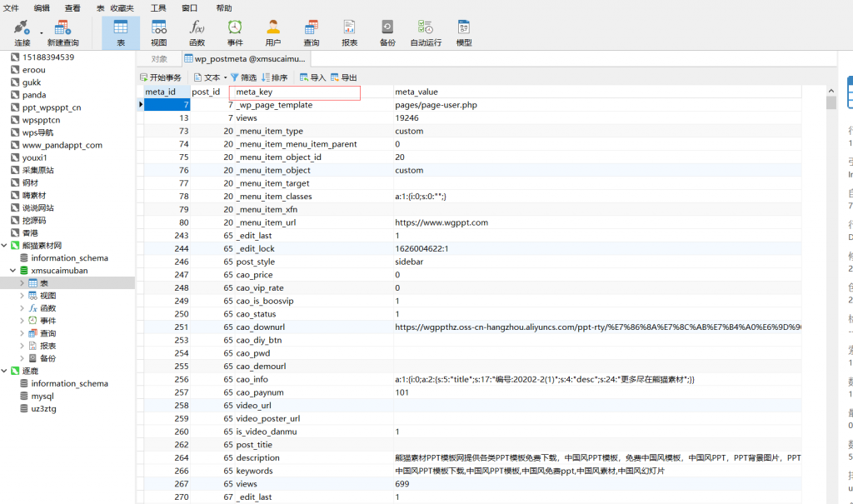Click the 函数 (Function) toolbar icon
This screenshot has width=853, height=504.
coord(197,32)
